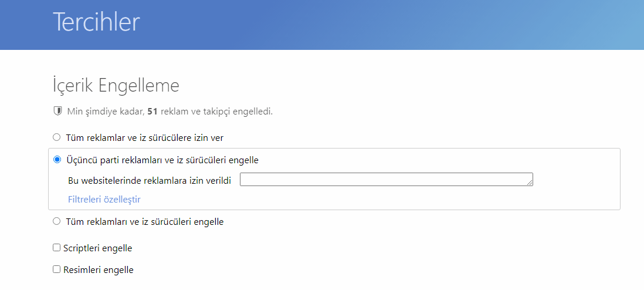Image resolution: width=644 pixels, height=290 pixels.
Task: Click 'Üçüncü parti reklamları ve iz sürücüleri engelle' text
Action: tap(161, 160)
